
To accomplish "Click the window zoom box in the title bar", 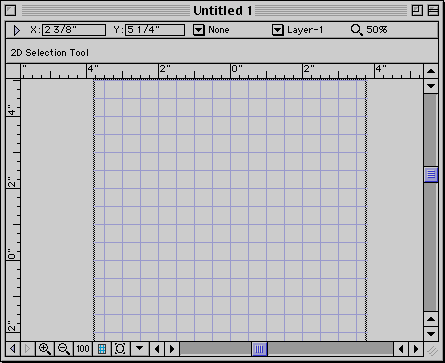I will click(x=417, y=10).
